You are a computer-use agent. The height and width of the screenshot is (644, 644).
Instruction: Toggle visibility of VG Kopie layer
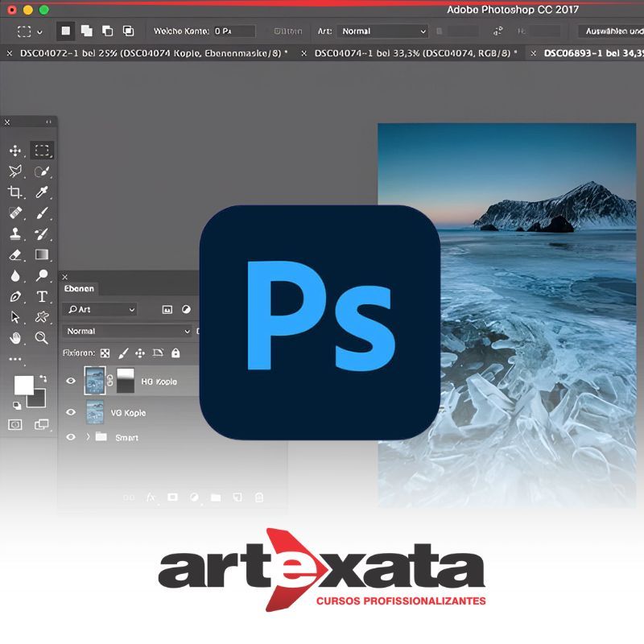coord(71,412)
